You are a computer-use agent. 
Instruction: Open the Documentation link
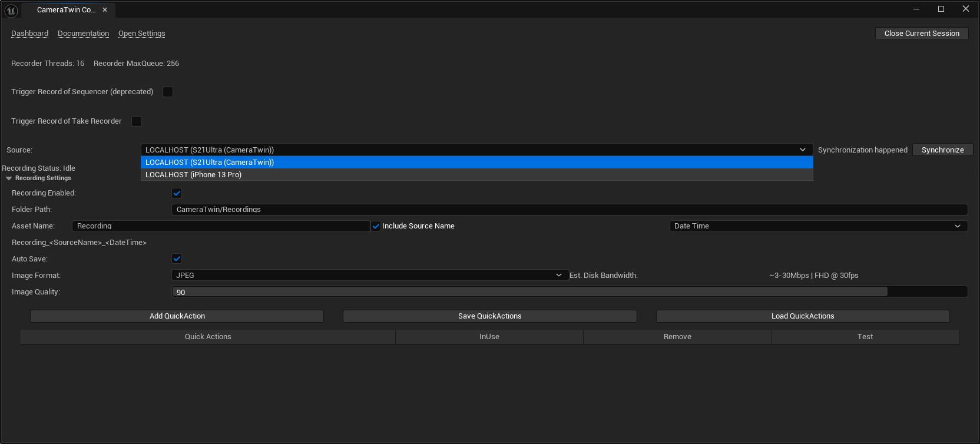point(83,34)
